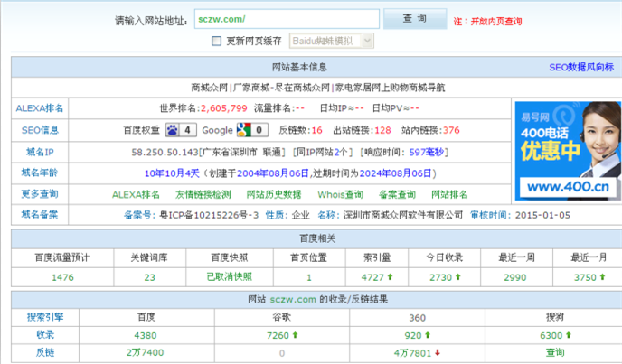Click the Google 收录 value 7260
Screen dimensions: 622x364
point(278,336)
